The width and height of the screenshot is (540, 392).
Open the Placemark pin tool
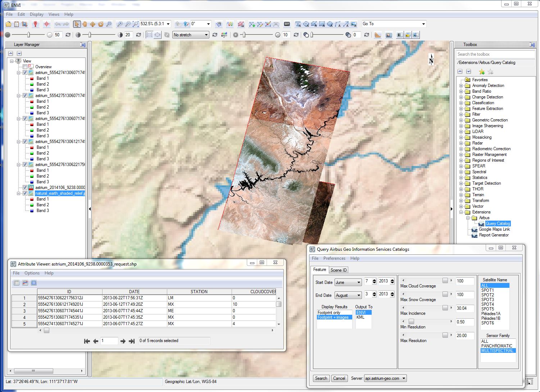36,24
